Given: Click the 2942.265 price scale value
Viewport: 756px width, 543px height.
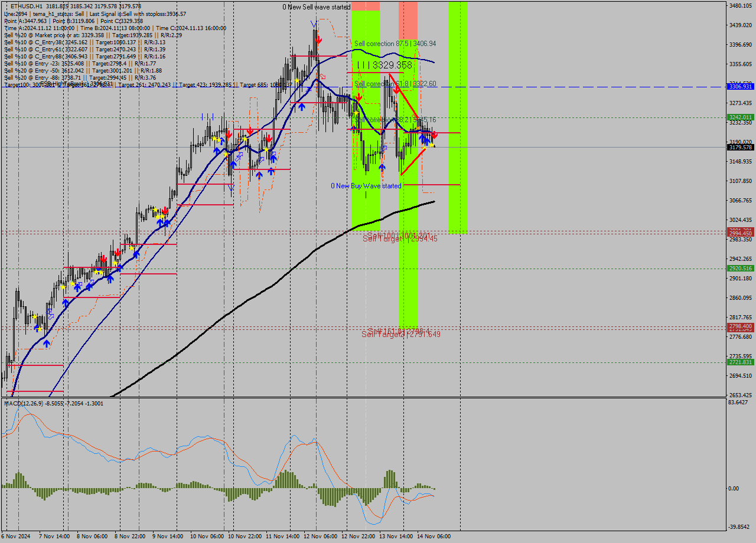Looking at the screenshot, I should pos(741,259).
